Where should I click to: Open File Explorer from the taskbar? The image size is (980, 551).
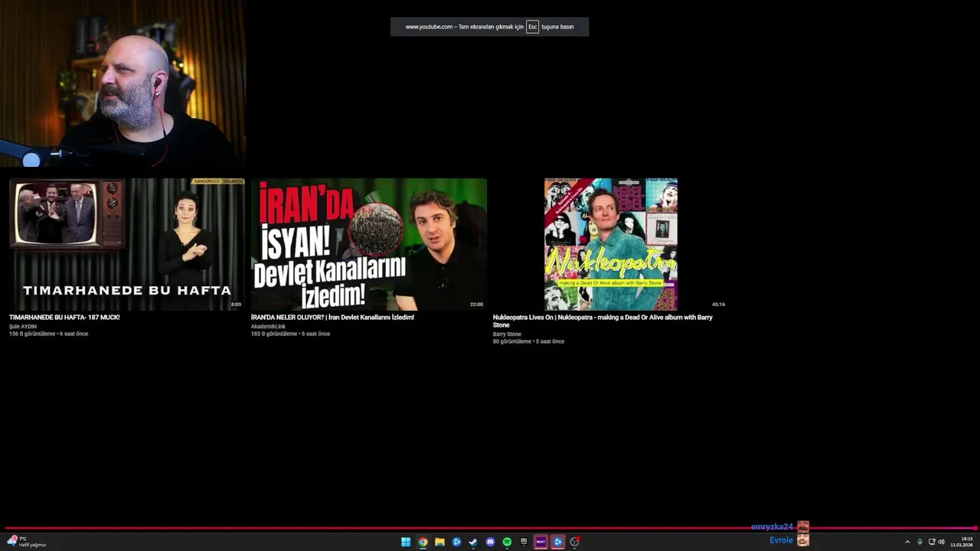pyautogui.click(x=439, y=542)
